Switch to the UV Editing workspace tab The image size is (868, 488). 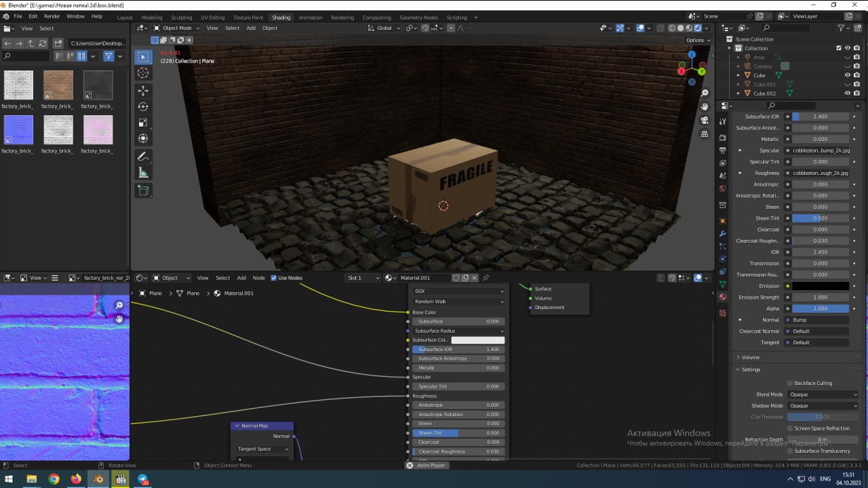tap(212, 18)
